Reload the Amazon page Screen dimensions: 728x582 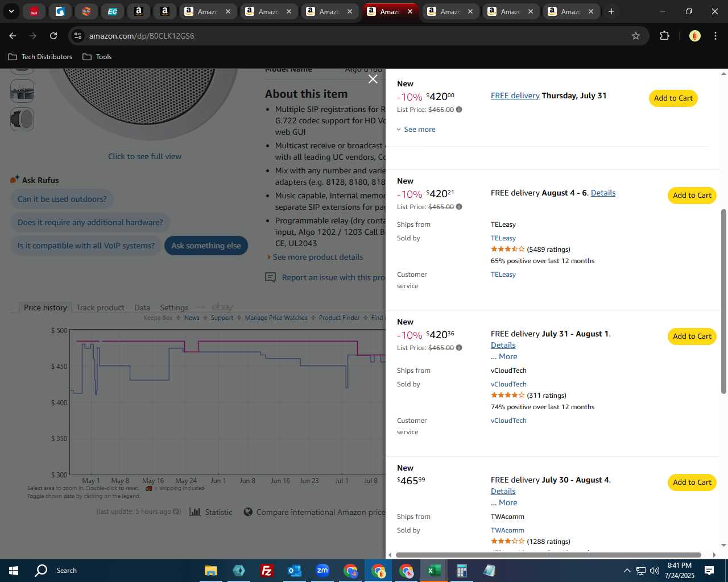click(53, 36)
